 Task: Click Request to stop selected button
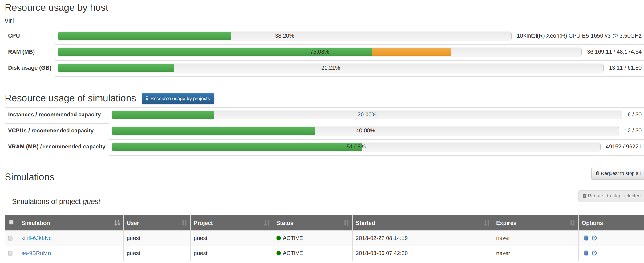click(611, 196)
